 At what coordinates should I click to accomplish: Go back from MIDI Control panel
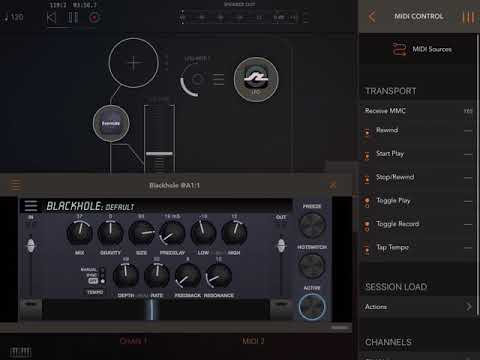(372, 16)
